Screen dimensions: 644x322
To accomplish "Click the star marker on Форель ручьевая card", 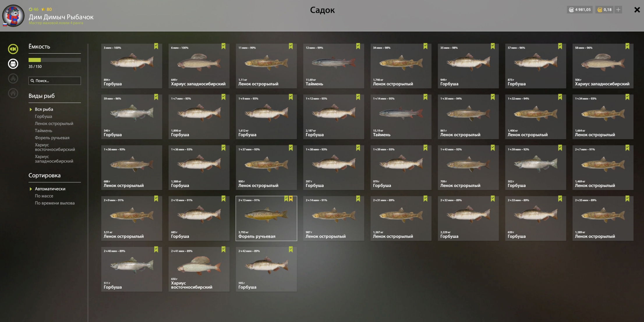I will (291, 199).
